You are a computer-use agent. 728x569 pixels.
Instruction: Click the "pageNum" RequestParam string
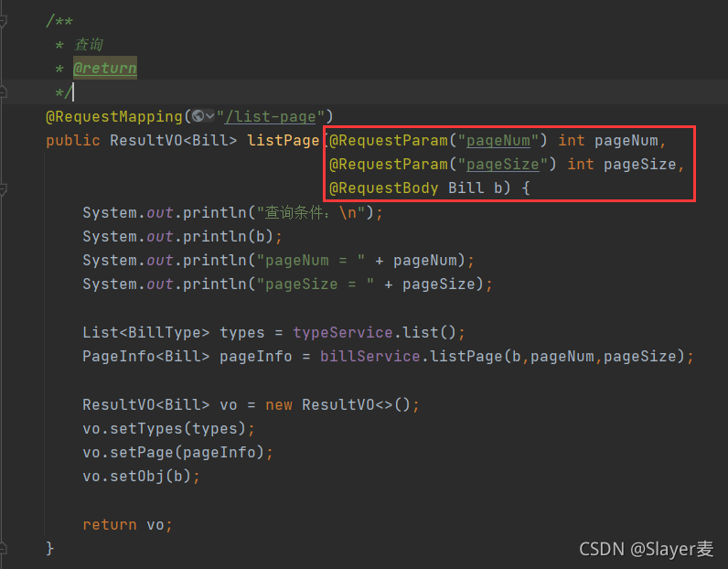pos(498,140)
